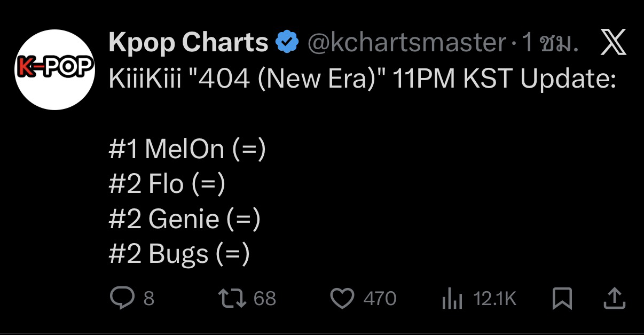Click the "#2 Genie (=)" line

[x=184, y=219]
